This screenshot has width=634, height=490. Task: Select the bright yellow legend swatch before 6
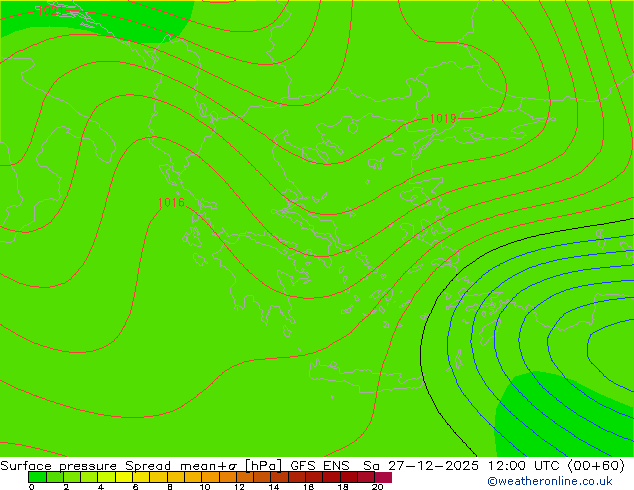click(124, 477)
